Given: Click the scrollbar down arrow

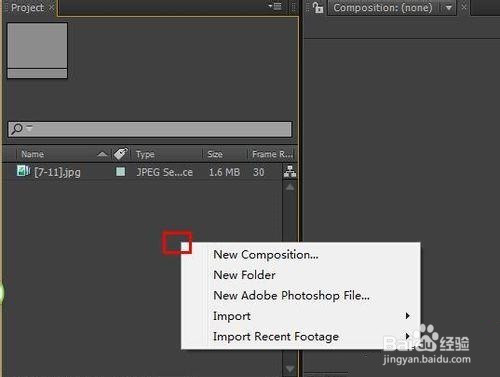Looking at the screenshot, I should point(290,369).
